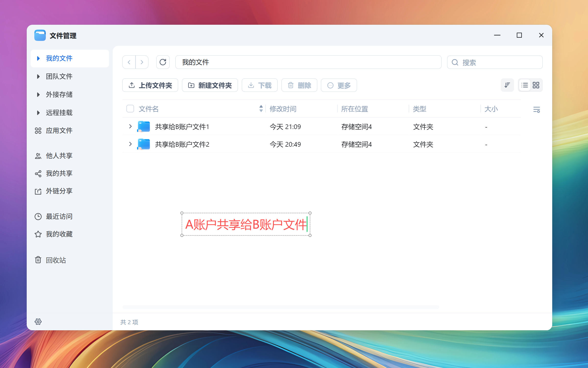The image size is (588, 368).
Task: Click the 上传文件夹 button
Action: coord(150,85)
